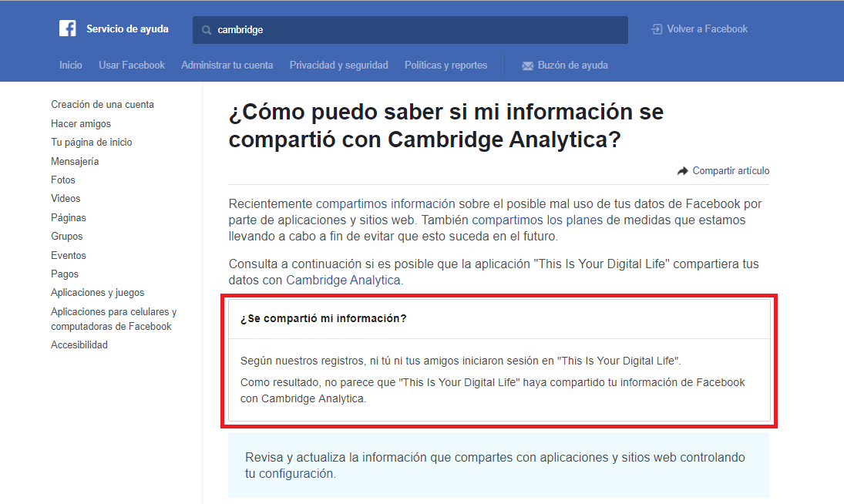The image size is (844, 504).
Task: Open the Usar Facebook menu
Action: tap(132, 65)
